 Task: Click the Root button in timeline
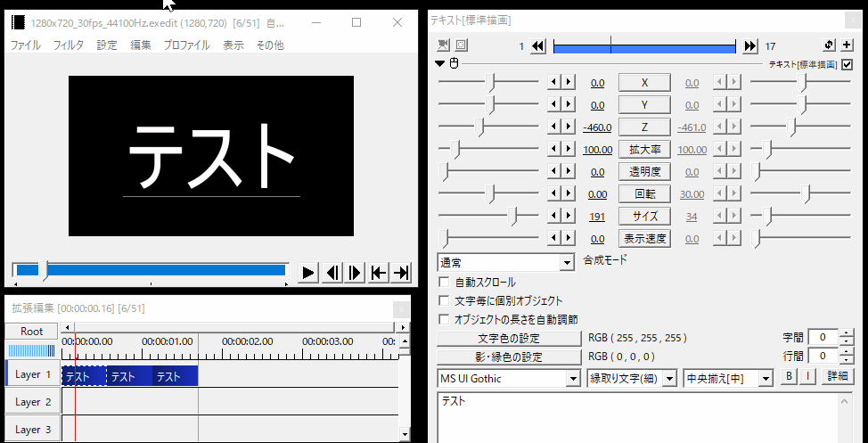coord(31,332)
